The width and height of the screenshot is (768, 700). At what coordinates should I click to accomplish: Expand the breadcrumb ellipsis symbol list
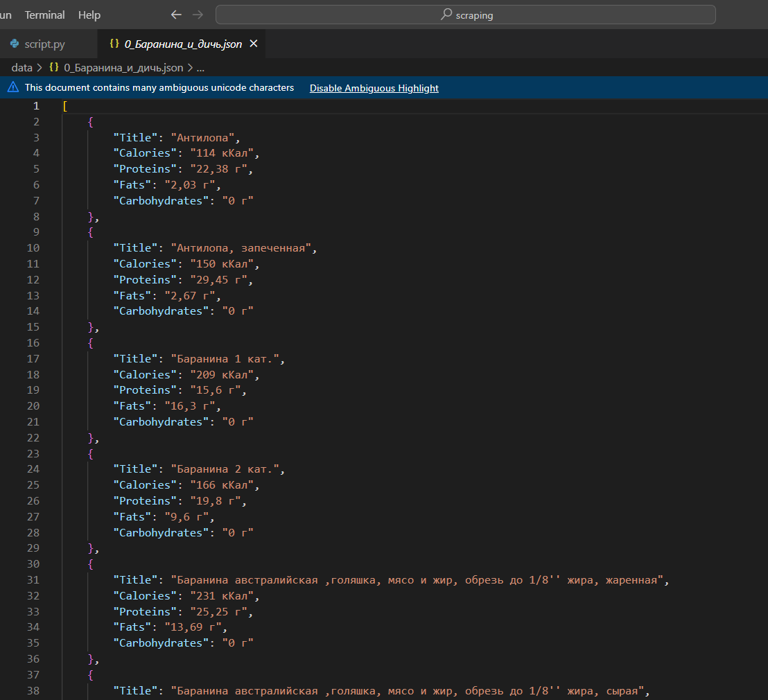200,68
